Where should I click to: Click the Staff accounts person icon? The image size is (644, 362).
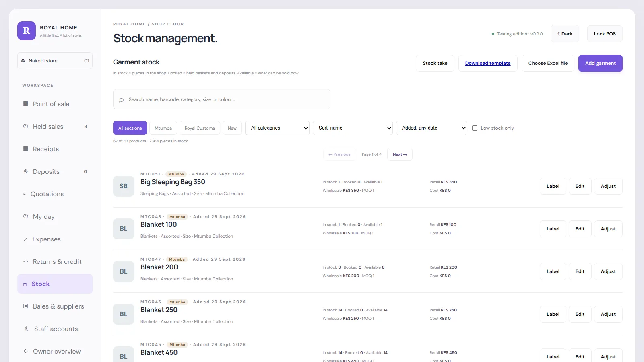click(26, 329)
